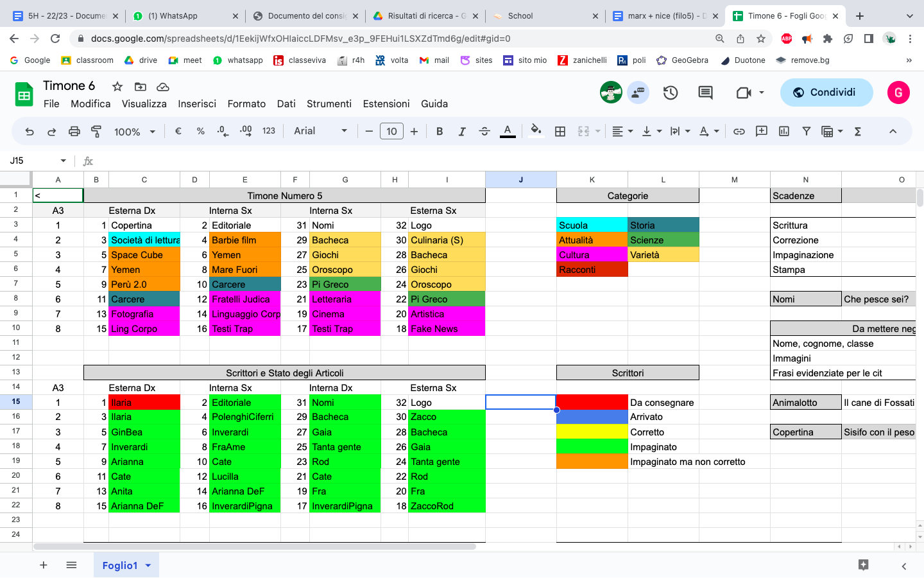Open the File menu
Viewport: 924px width, 578px height.
[51, 103]
